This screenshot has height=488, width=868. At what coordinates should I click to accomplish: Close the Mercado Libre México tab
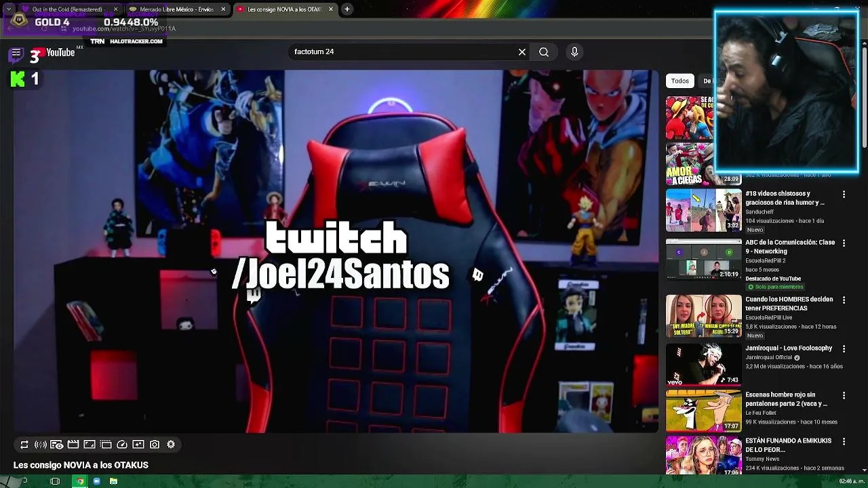point(223,9)
